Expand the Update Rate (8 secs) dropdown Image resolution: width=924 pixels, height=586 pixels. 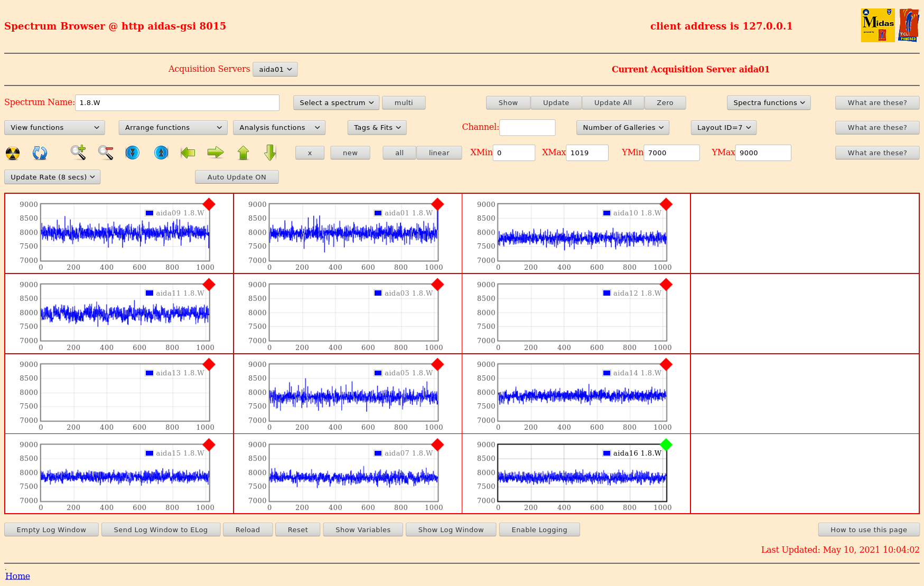coord(52,177)
